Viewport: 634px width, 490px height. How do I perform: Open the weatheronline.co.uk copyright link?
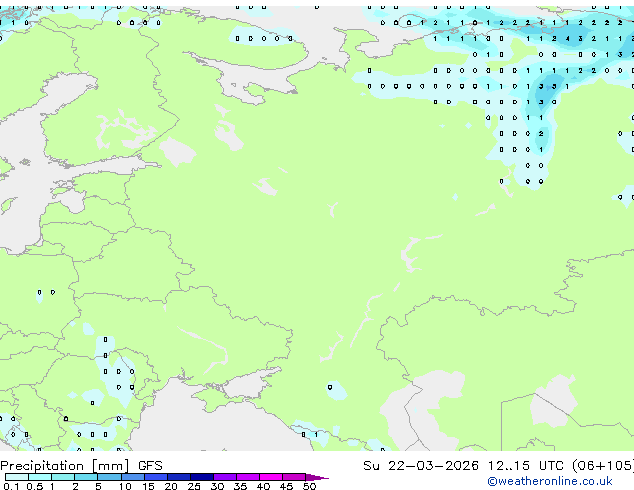(x=549, y=481)
